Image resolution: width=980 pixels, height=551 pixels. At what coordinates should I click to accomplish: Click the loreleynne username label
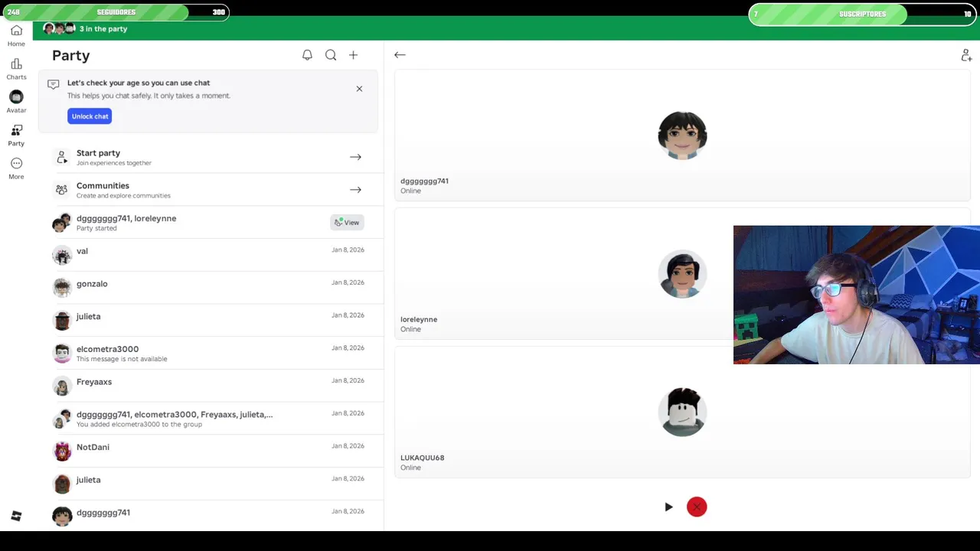click(x=419, y=319)
